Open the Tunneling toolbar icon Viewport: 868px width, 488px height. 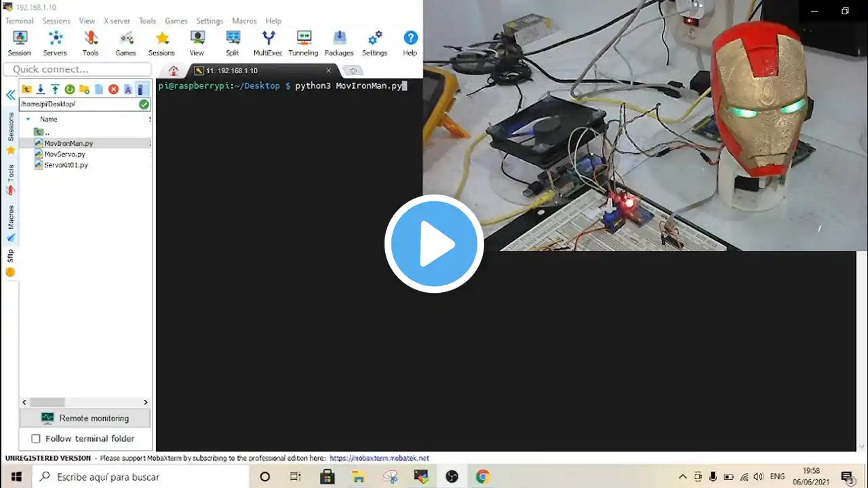303,43
